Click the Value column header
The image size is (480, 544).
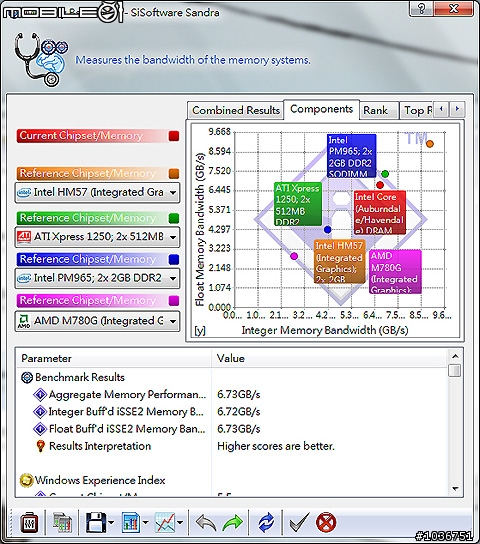click(329, 358)
